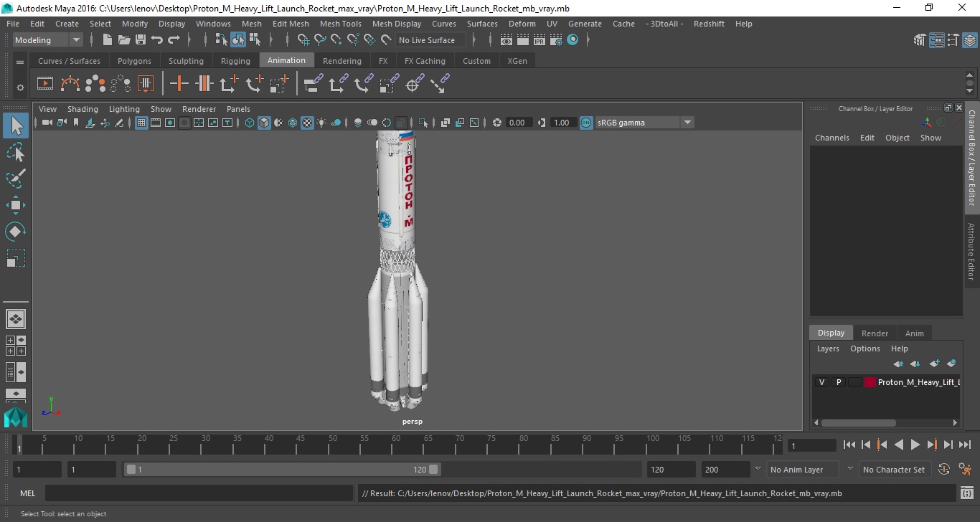This screenshot has width=980, height=522.
Task: Activate Select by component type icon
Action: pos(255,40)
